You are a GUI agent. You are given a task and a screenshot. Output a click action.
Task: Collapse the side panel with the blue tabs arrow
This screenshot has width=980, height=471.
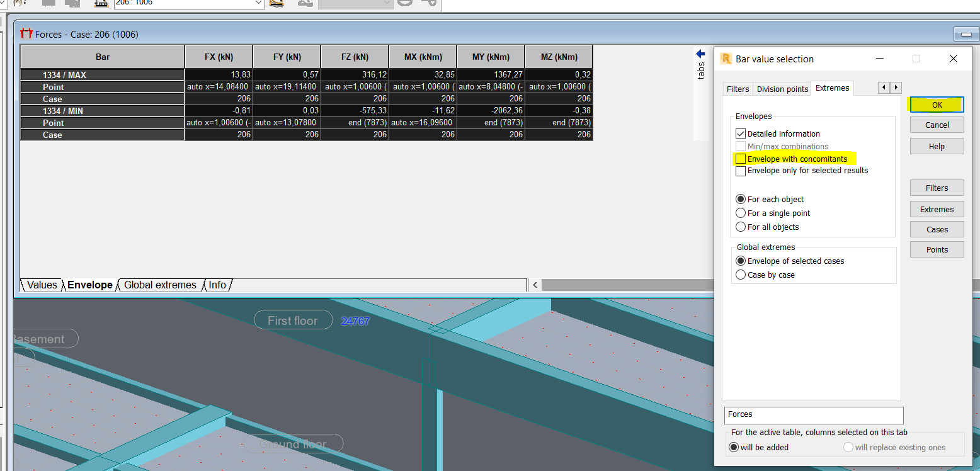point(700,54)
